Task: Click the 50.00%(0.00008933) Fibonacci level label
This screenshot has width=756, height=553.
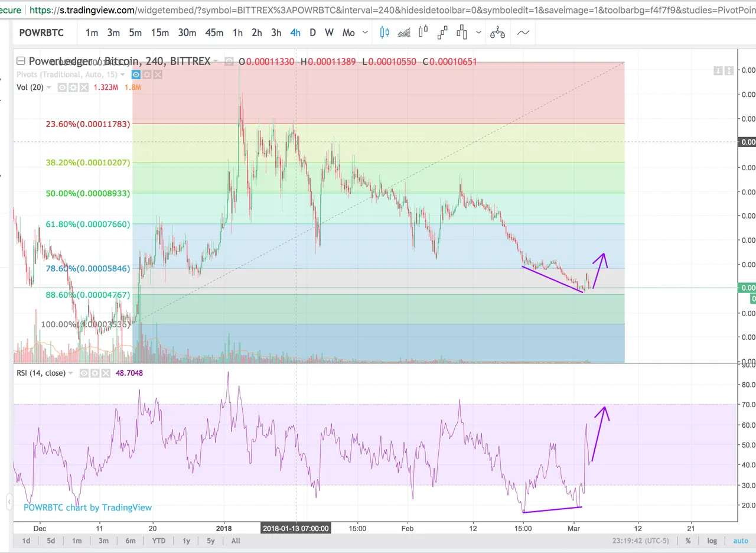Action: click(87, 193)
